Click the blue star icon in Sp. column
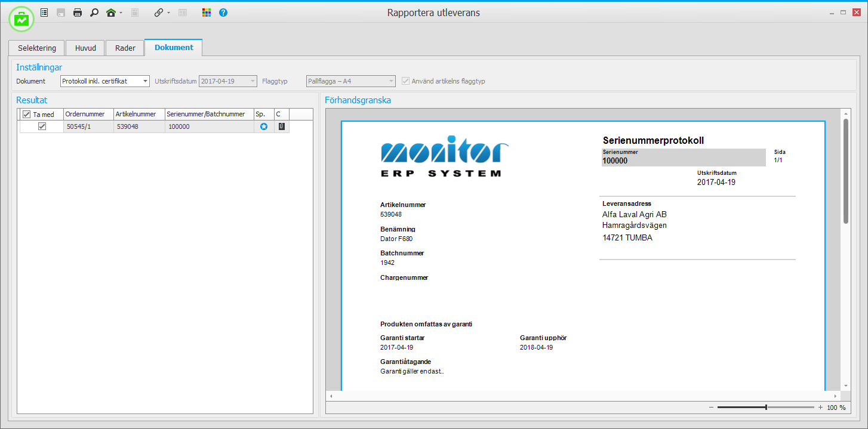 (264, 126)
